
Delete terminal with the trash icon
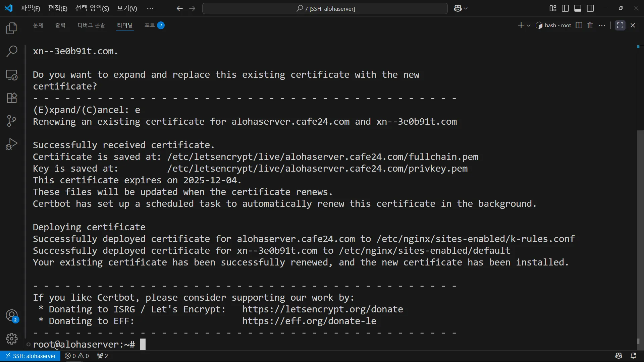590,25
